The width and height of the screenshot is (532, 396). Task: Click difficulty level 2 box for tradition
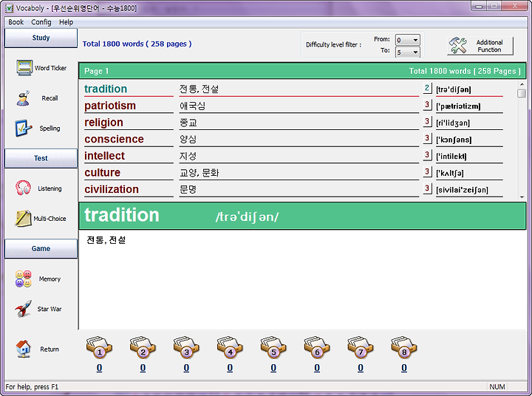pos(427,88)
